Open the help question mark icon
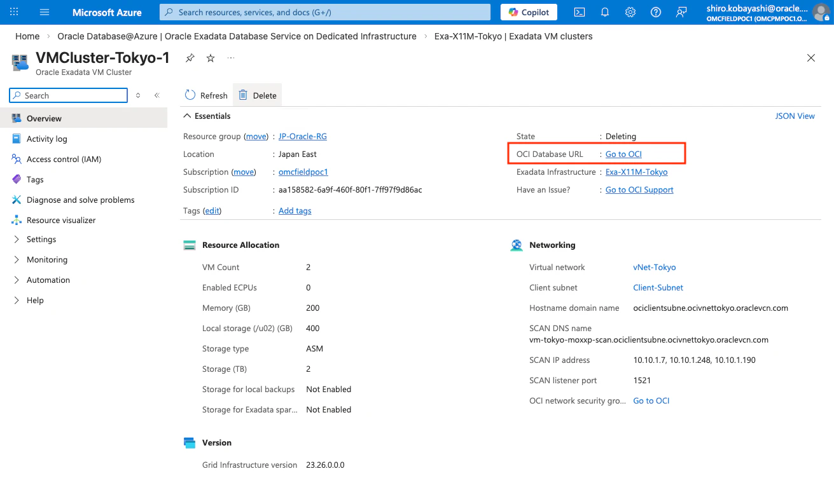Viewport: 834px width, 504px height. [656, 12]
